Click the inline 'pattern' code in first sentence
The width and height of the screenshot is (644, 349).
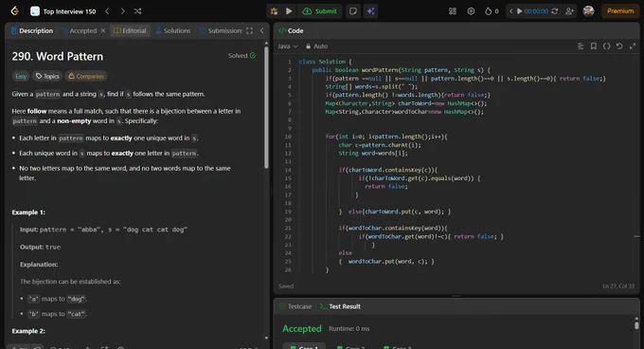47,94
